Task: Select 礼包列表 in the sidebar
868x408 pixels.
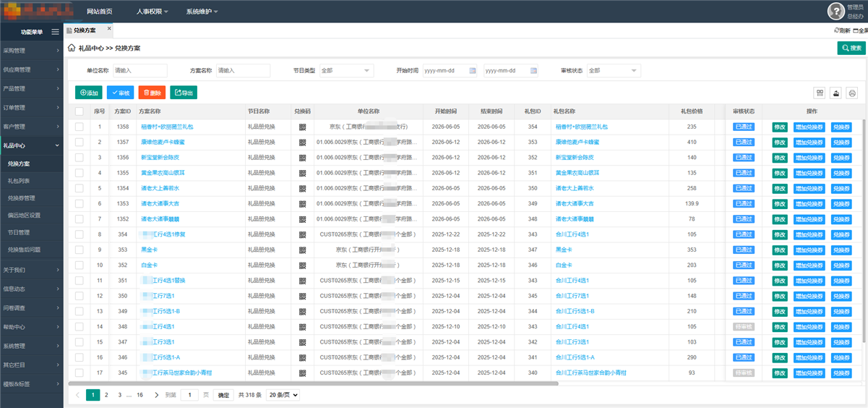Action: 19,180
